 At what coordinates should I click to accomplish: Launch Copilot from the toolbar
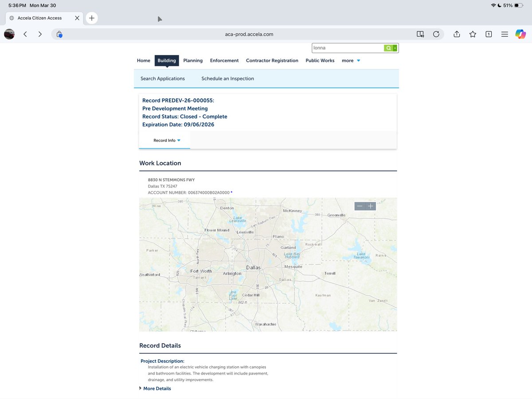coord(520,34)
